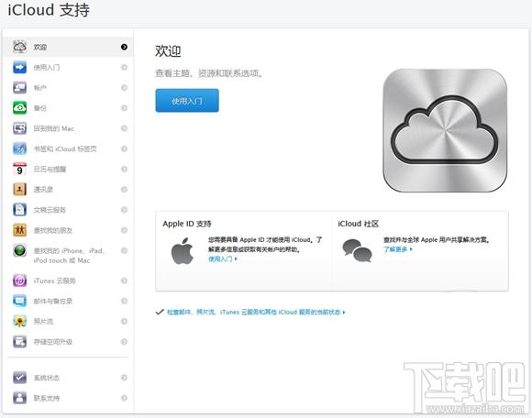Click the 帐户 account card icon

click(19, 87)
